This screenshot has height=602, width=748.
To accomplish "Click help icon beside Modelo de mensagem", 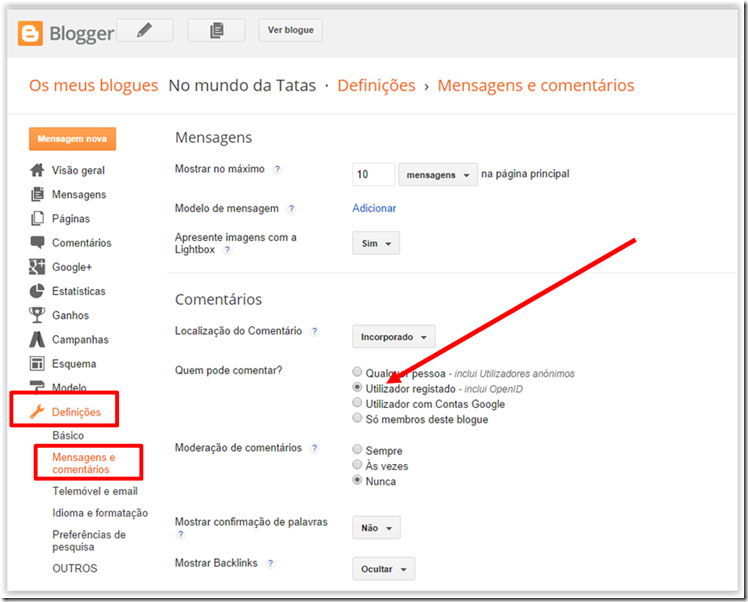I will [x=291, y=209].
